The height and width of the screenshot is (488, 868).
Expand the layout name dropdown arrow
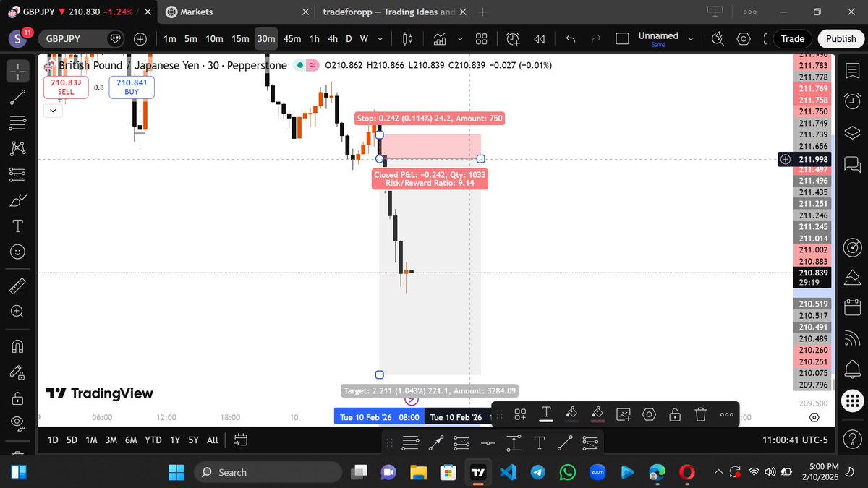691,39
